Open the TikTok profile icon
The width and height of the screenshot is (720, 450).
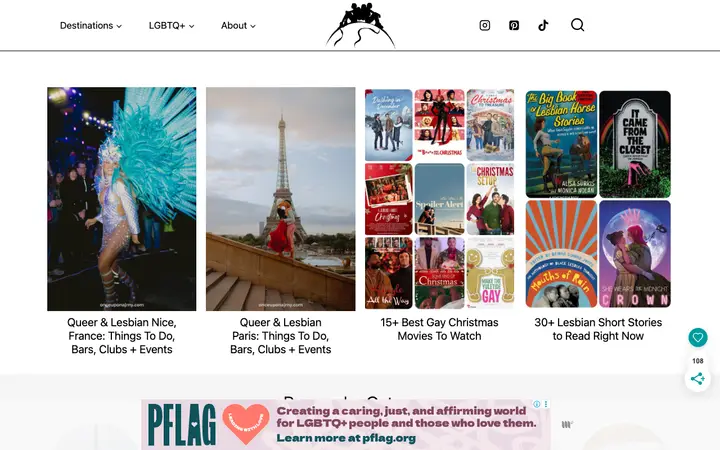(543, 25)
